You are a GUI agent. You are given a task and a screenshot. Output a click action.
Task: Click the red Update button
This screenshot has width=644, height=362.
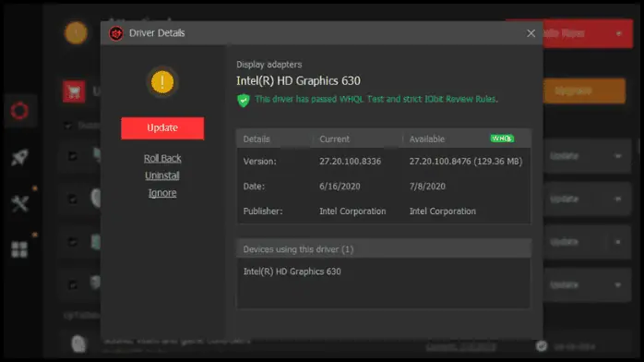[162, 127]
